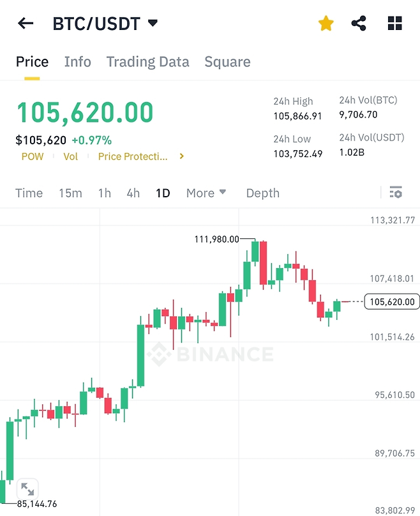Tap the Price Protection tag

pyautogui.click(x=132, y=156)
